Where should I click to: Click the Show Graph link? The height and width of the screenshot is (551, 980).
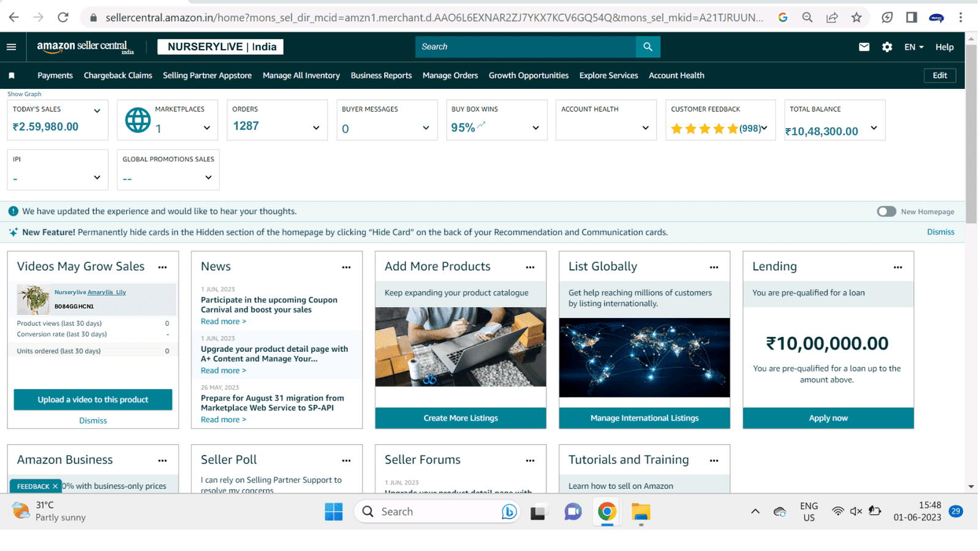coord(24,94)
